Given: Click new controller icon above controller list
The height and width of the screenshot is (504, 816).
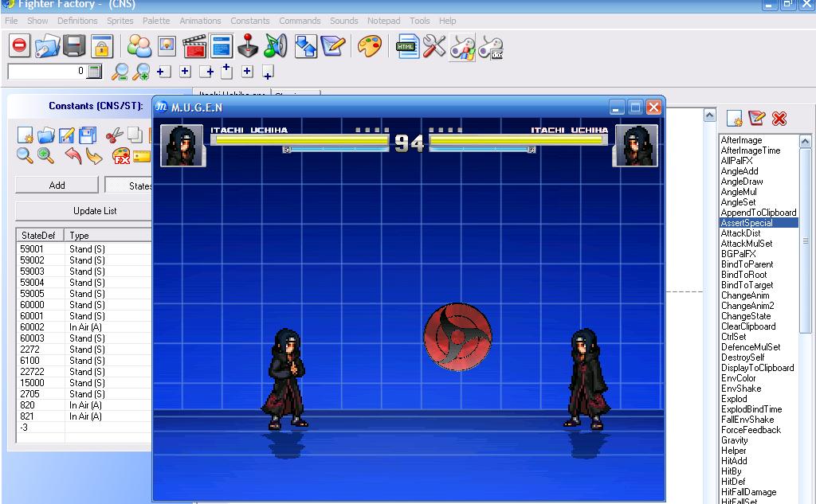Looking at the screenshot, I should tap(735, 119).
